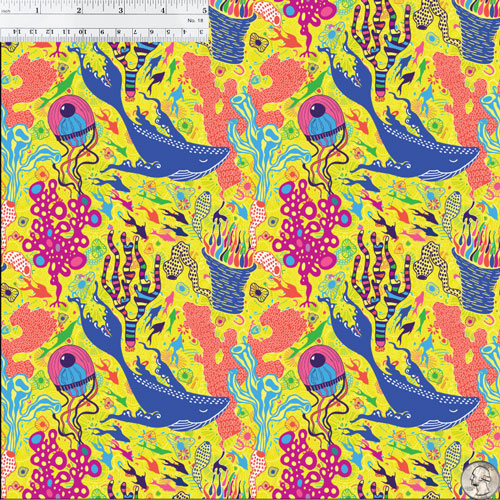Click the mirrored 9 on the centimeter scale
The height and width of the screenshot is (500, 500).
pyautogui.click(x=102, y=32)
